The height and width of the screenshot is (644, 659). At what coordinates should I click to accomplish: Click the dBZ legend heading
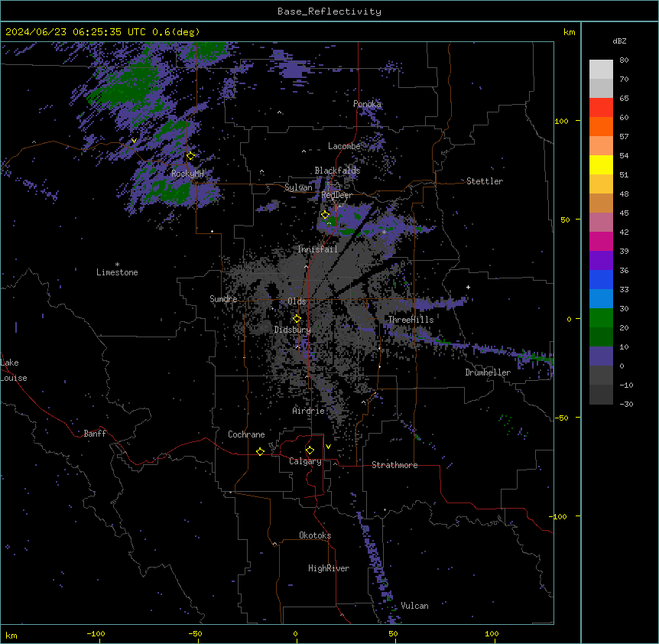tap(619, 41)
